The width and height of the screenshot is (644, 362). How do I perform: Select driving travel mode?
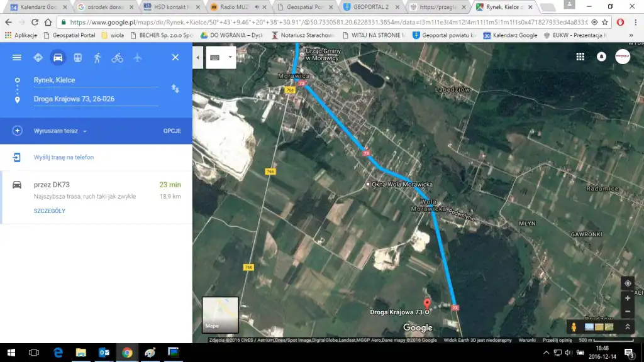58,58
